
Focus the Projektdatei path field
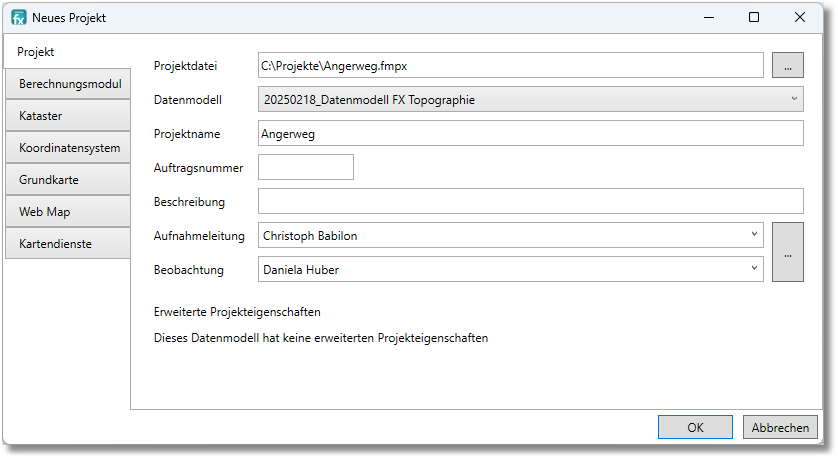(510, 66)
